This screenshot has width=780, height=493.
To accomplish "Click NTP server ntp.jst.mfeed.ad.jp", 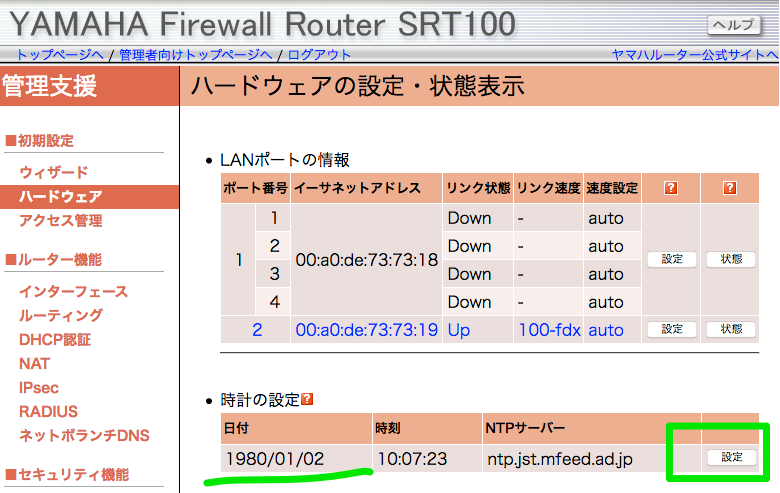I will [x=560, y=459].
